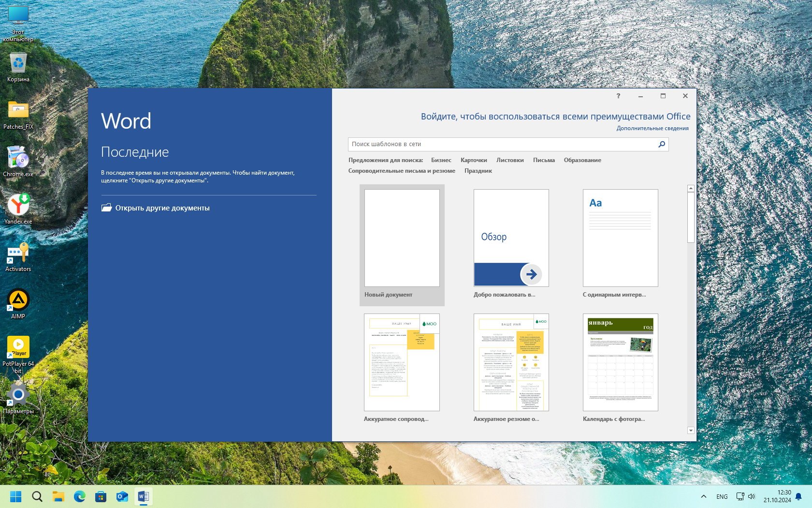Select the PotPlayer 64 bit shortcut
The width and height of the screenshot is (812, 508).
point(18,355)
